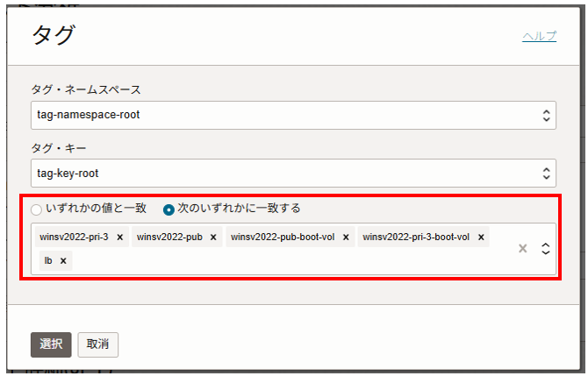Expand the tag values dropdown arrows
This screenshot has width=588, height=376.
click(545, 249)
